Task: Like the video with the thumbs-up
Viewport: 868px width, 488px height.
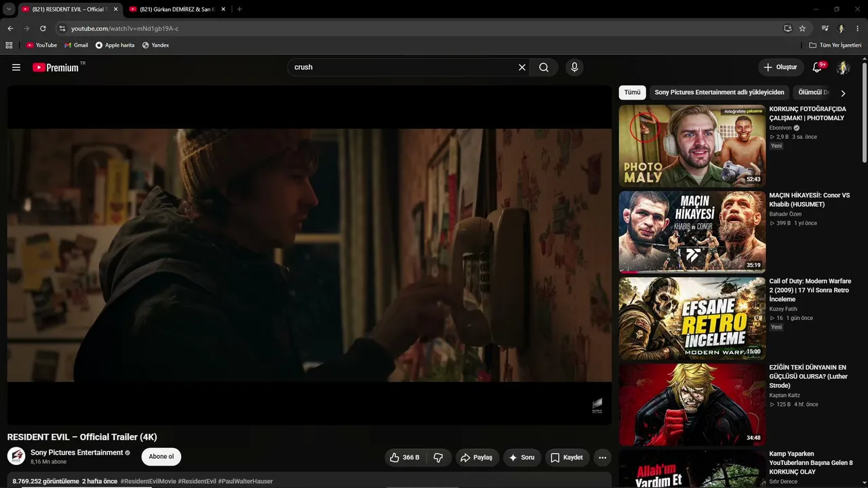Action: pyautogui.click(x=404, y=457)
